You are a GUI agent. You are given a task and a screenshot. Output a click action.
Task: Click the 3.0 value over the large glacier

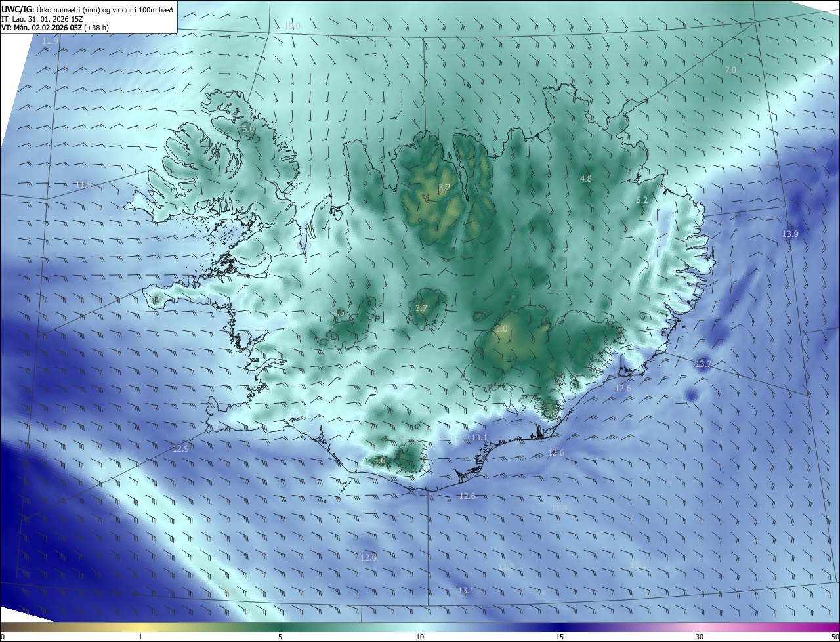coord(501,328)
